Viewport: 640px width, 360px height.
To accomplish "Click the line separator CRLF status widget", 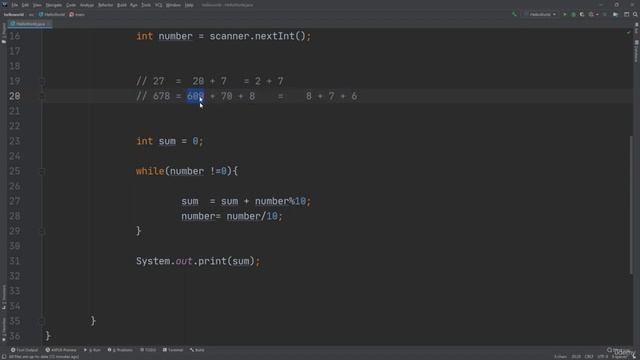I will tap(589, 357).
